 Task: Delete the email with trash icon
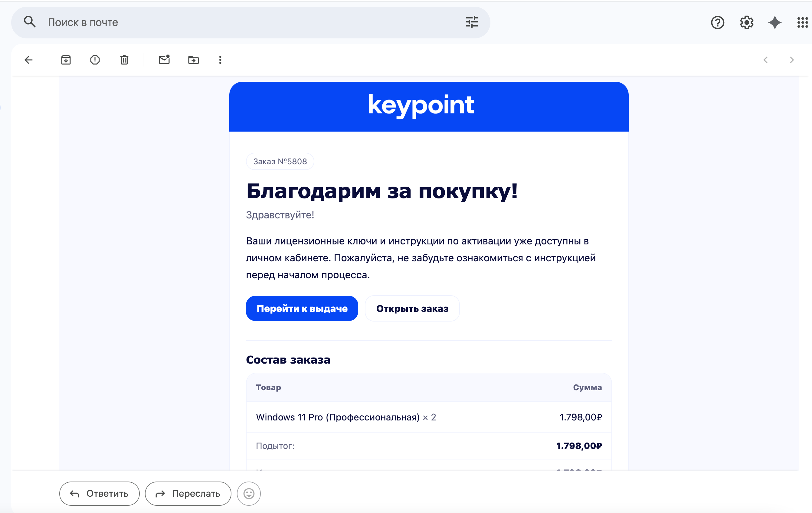coord(124,60)
